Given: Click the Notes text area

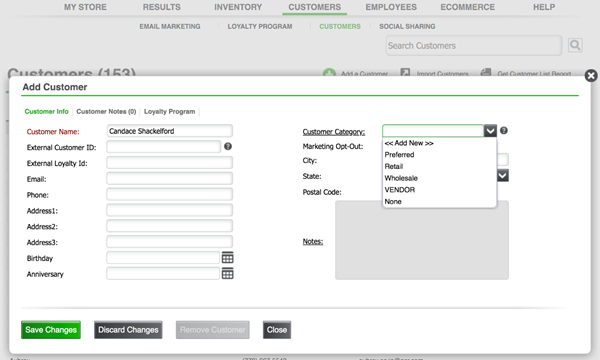Looking at the screenshot, I should (422, 240).
